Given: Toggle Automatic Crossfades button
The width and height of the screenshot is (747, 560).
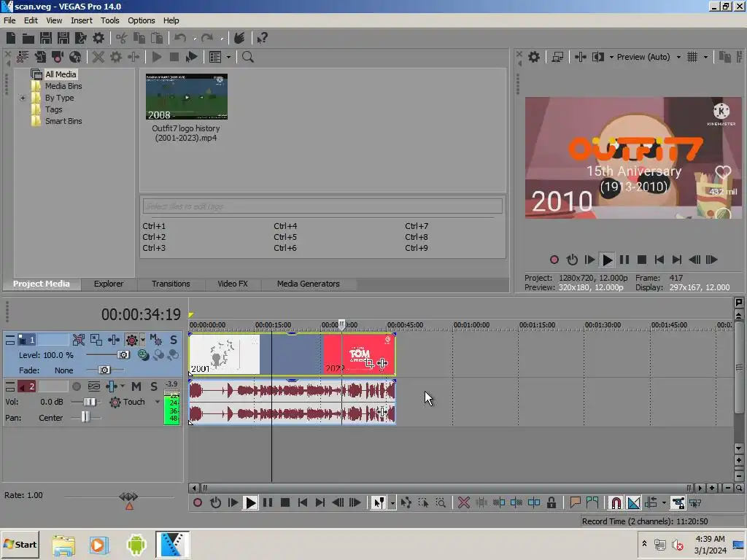Looking at the screenshot, I should (634, 503).
